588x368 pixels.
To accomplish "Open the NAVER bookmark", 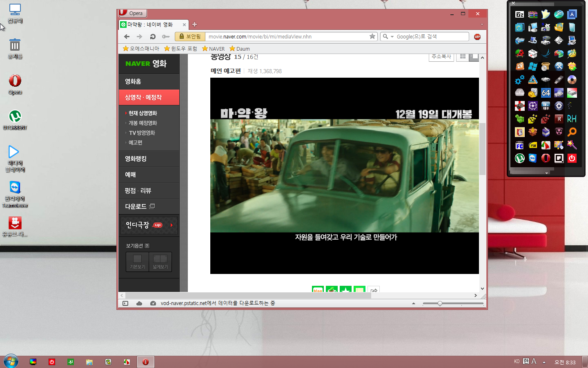I will point(213,49).
